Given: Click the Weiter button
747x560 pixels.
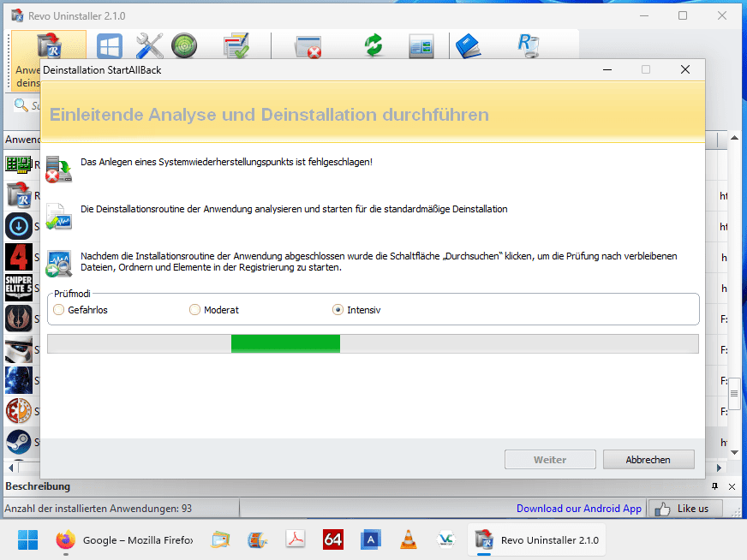Looking at the screenshot, I should [x=550, y=460].
